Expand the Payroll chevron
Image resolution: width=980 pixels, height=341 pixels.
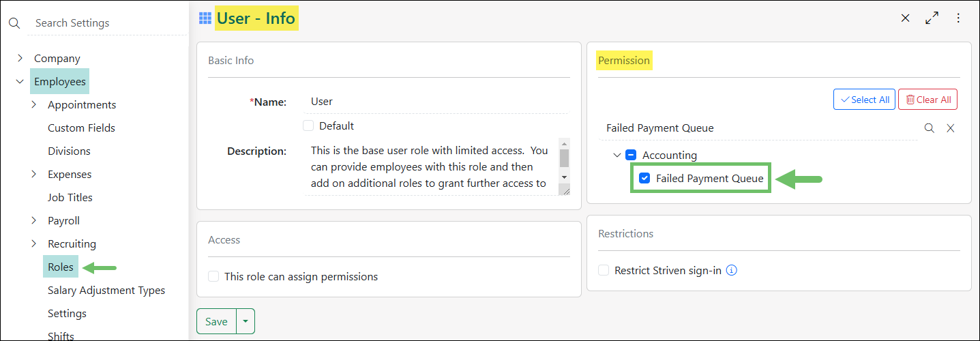coord(33,220)
